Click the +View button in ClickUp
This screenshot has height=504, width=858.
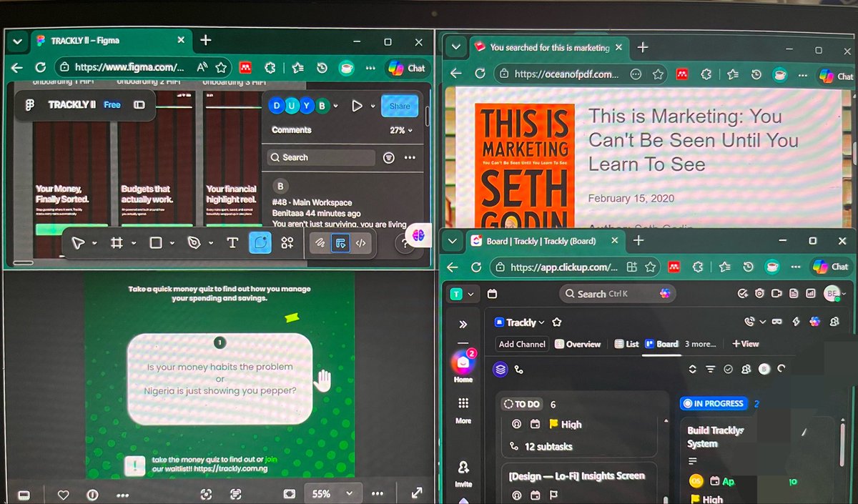point(745,344)
